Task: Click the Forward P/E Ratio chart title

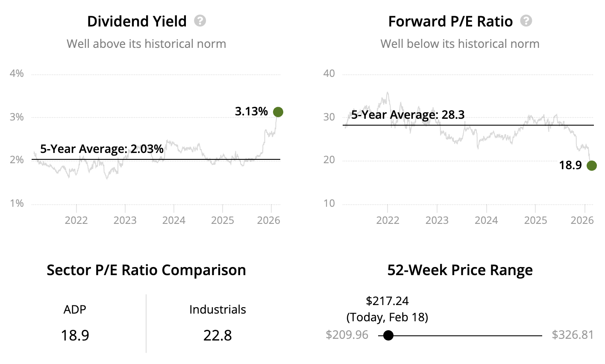Action: 450,21
